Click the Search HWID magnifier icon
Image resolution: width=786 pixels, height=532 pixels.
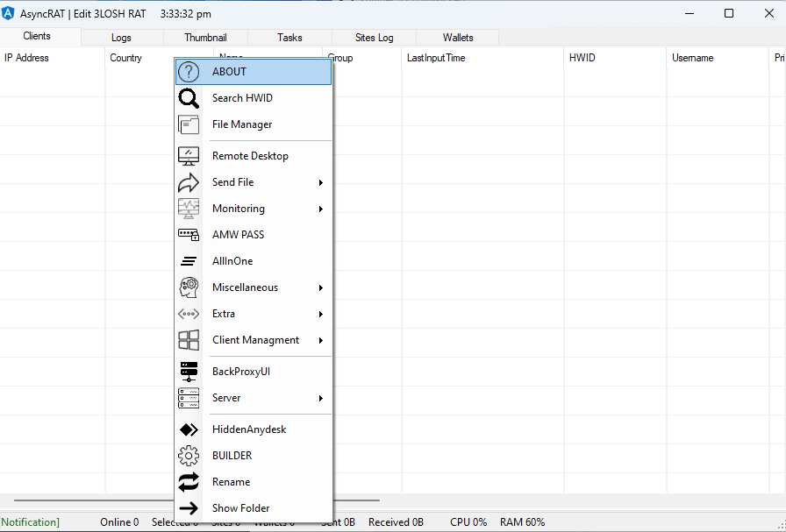point(189,98)
